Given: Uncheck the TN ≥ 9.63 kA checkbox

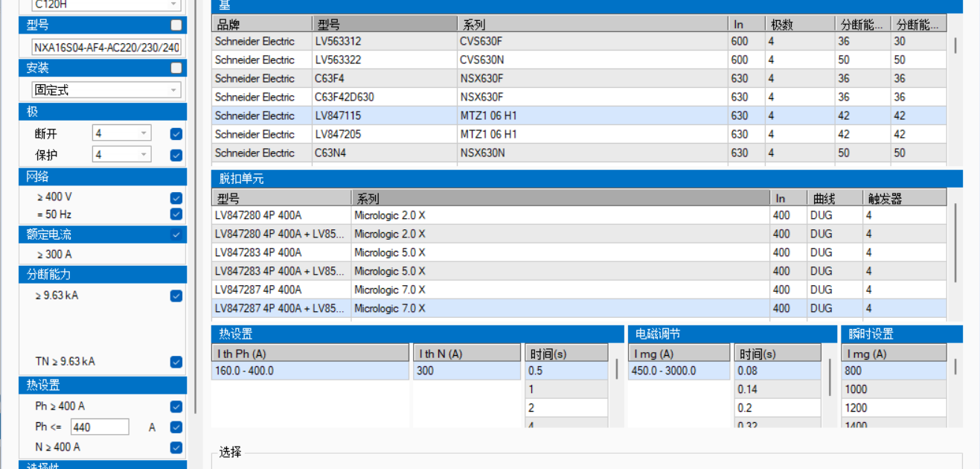Looking at the screenshot, I should [x=176, y=362].
